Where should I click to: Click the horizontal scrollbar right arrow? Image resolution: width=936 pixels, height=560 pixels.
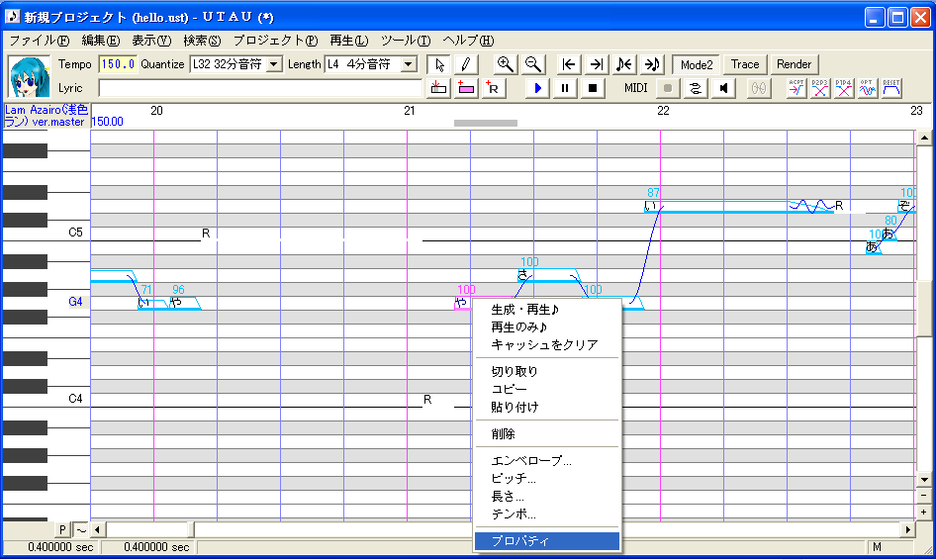coord(908,529)
